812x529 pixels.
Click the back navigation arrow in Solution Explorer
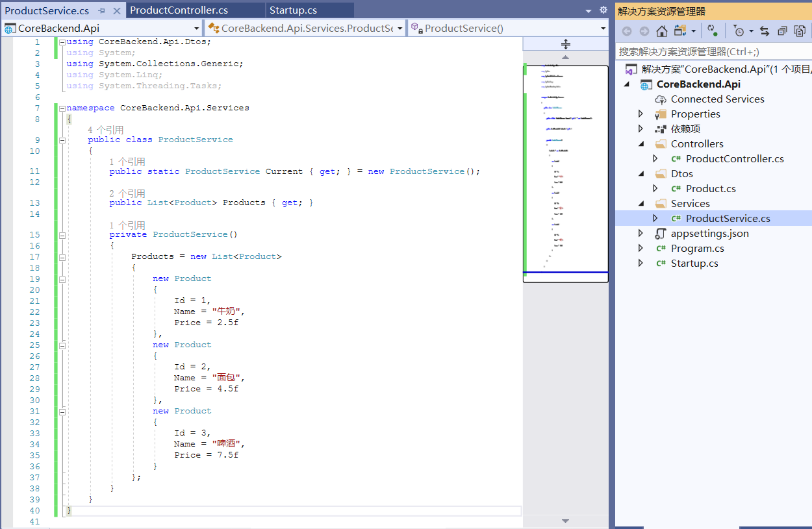click(626, 31)
